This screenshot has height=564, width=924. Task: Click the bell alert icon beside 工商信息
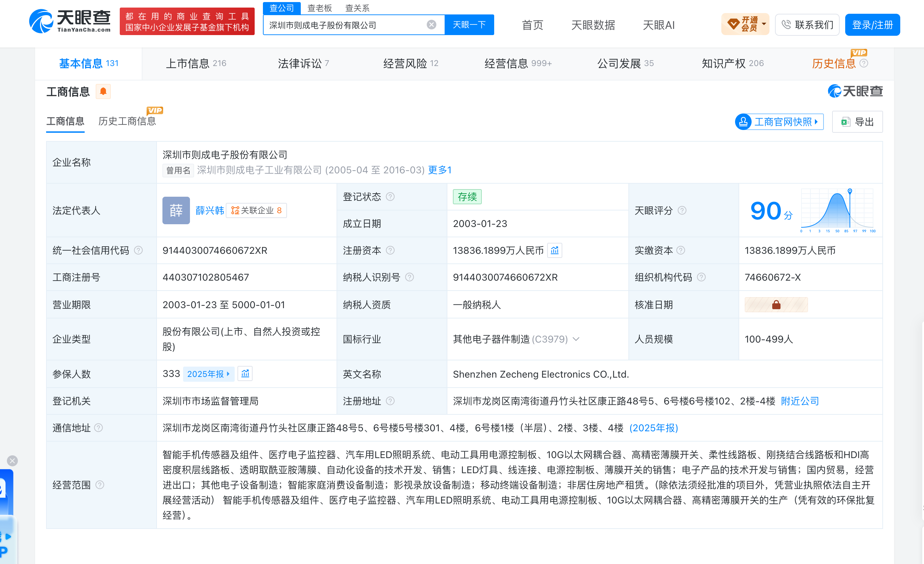(103, 91)
